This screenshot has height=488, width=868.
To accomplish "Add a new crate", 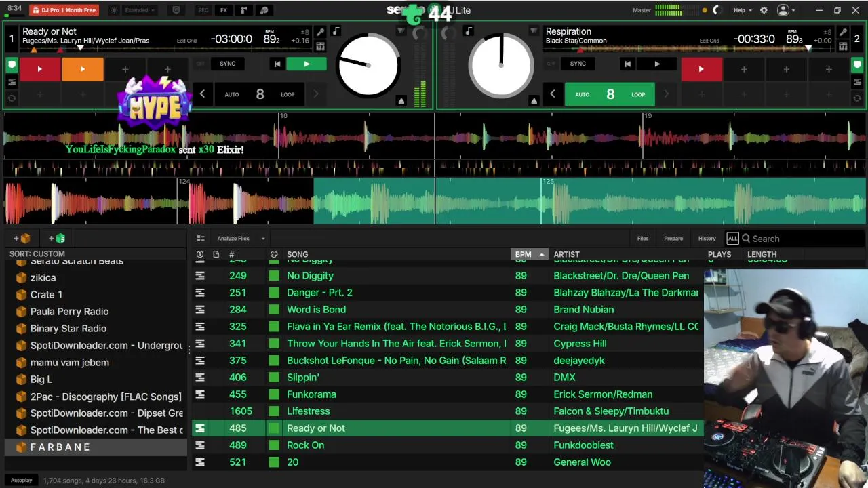I will point(22,238).
